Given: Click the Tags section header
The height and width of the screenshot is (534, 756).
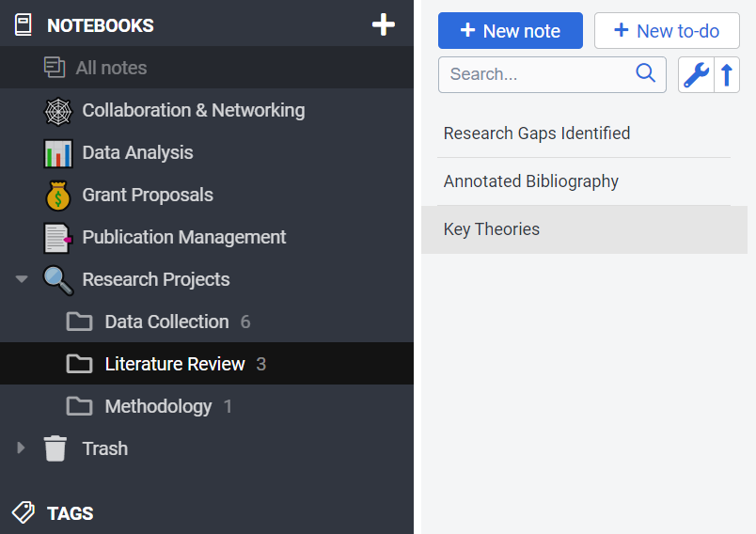Looking at the screenshot, I should coord(70,513).
